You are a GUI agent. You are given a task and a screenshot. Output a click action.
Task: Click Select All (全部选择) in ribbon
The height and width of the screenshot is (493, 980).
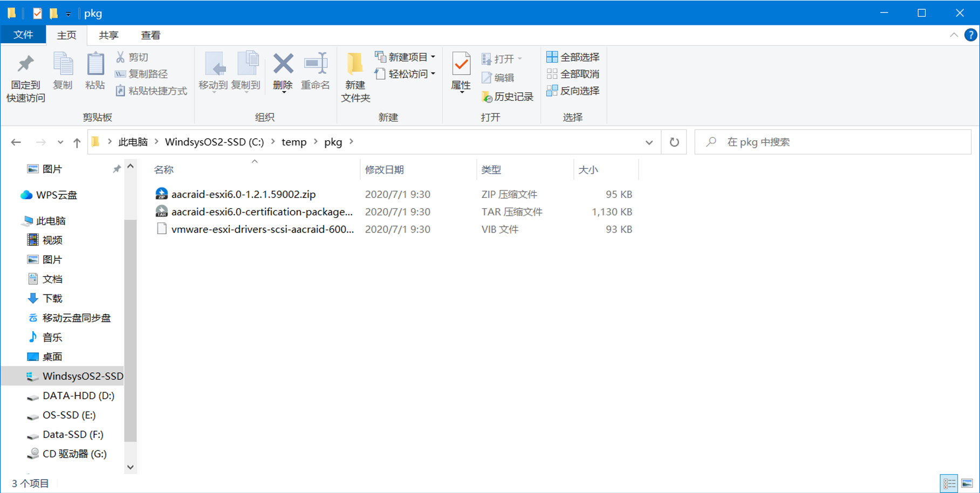click(x=573, y=57)
